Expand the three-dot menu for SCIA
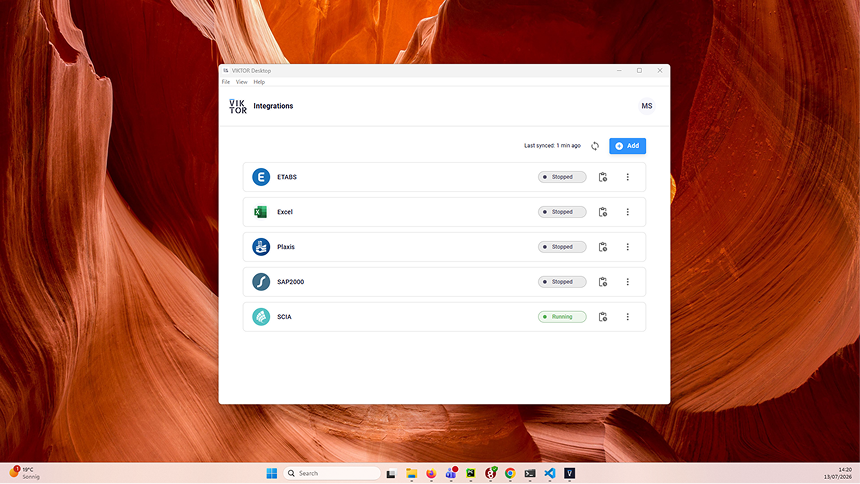Screen dimensions: 860x484 627,317
